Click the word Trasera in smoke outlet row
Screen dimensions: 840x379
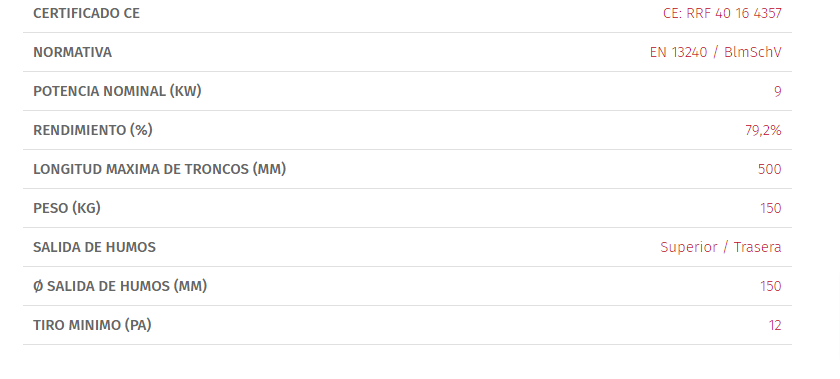coord(758,247)
